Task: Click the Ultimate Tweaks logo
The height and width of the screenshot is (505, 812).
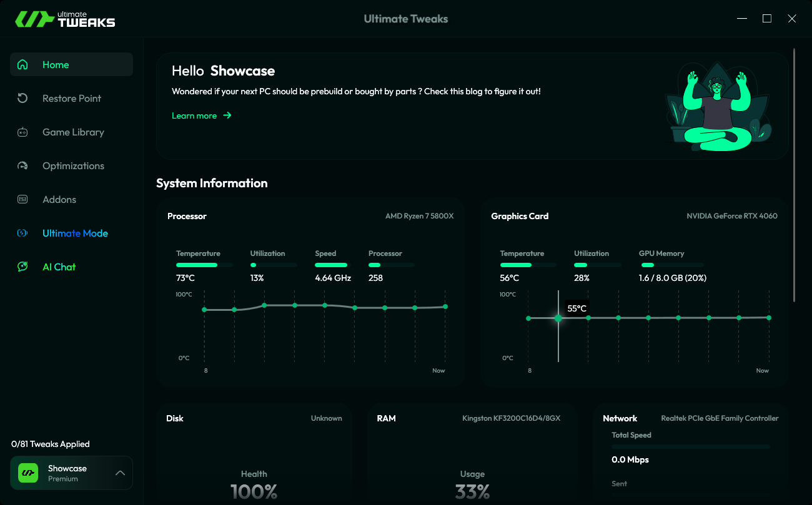Action: tap(62, 18)
